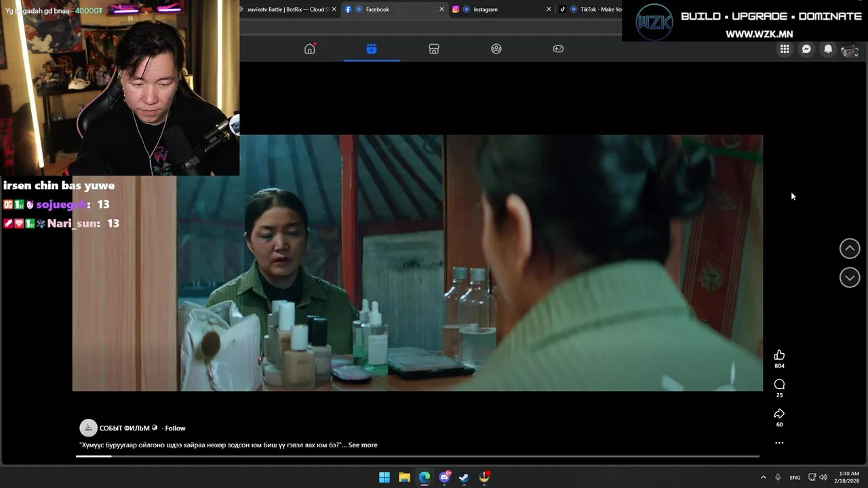Image resolution: width=868 pixels, height=488 pixels.
Task: Close the Facebook browser tab
Action: click(x=441, y=9)
